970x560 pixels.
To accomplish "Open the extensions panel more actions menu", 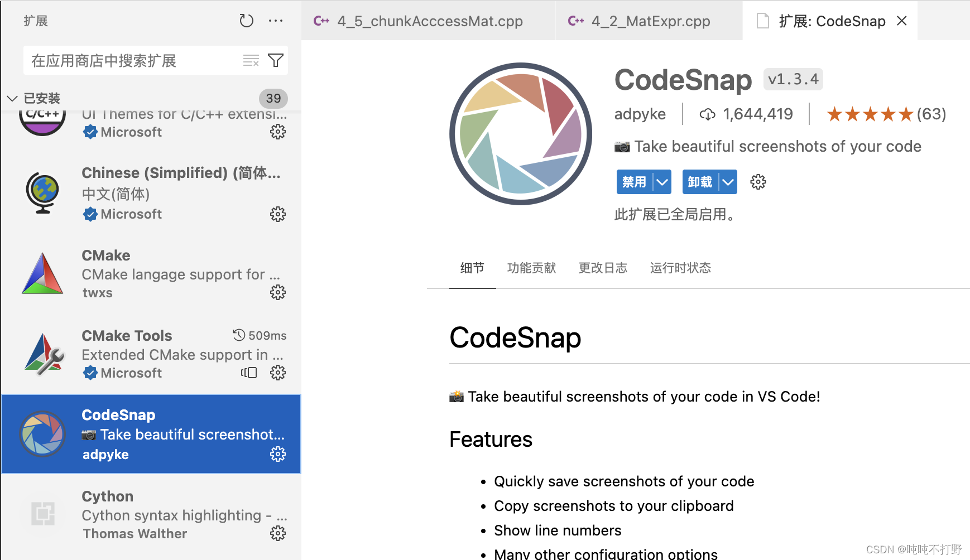I will pos(276,21).
